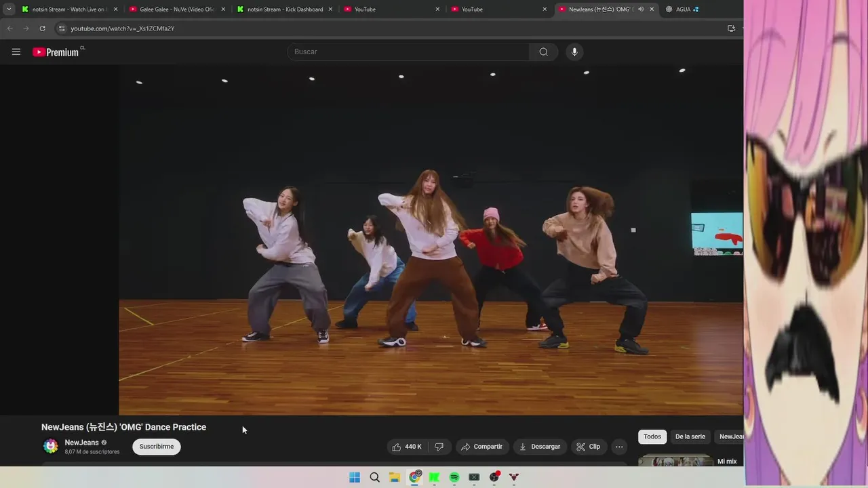Open the three-dot more actions menu

[619, 447]
